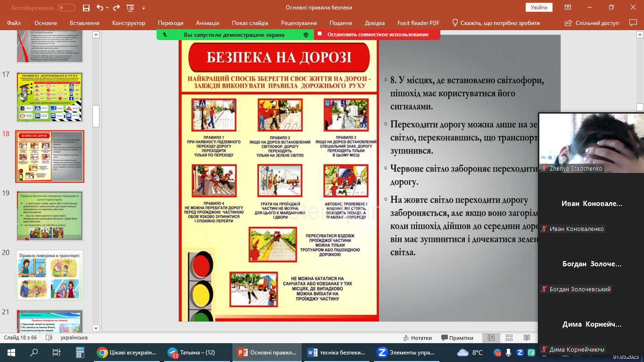The width and height of the screenshot is (644, 362).
Task: Click the microphone system tray icon
Action: [508, 352]
